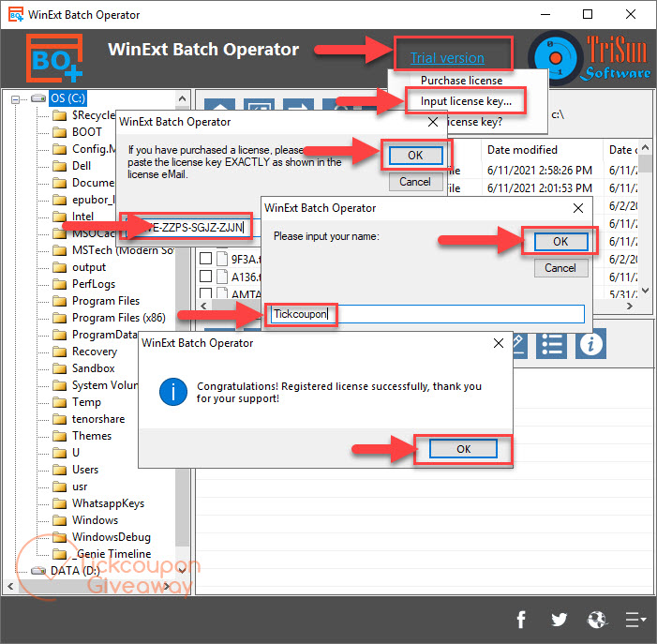Click the A136 file icon
Image resolution: width=657 pixels, height=644 pixels.
[222, 277]
